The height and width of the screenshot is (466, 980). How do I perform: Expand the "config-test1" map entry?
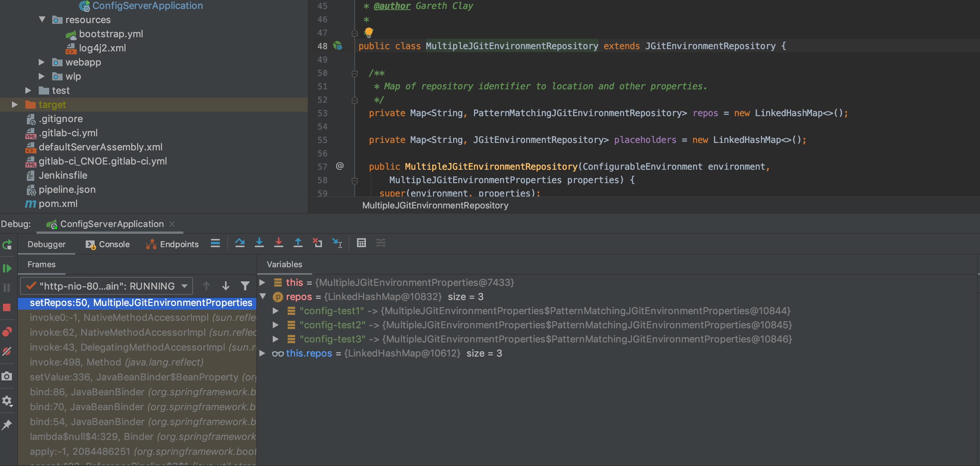click(275, 310)
